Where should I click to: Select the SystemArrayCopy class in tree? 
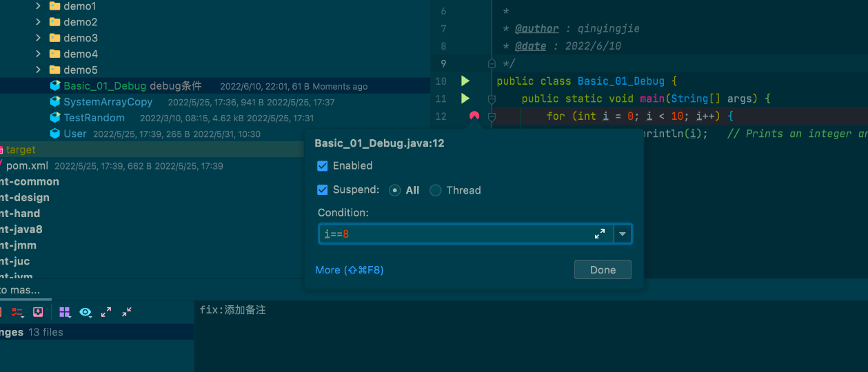click(x=108, y=102)
